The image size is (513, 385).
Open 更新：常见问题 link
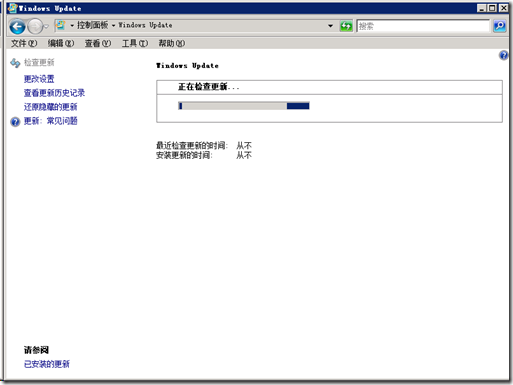click(x=50, y=121)
